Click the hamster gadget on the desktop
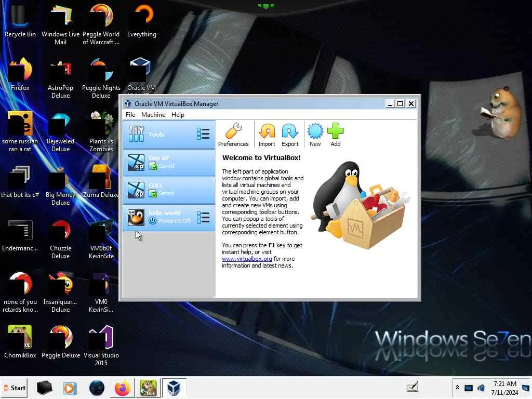Screen dimensions: 532x399 coord(500,113)
